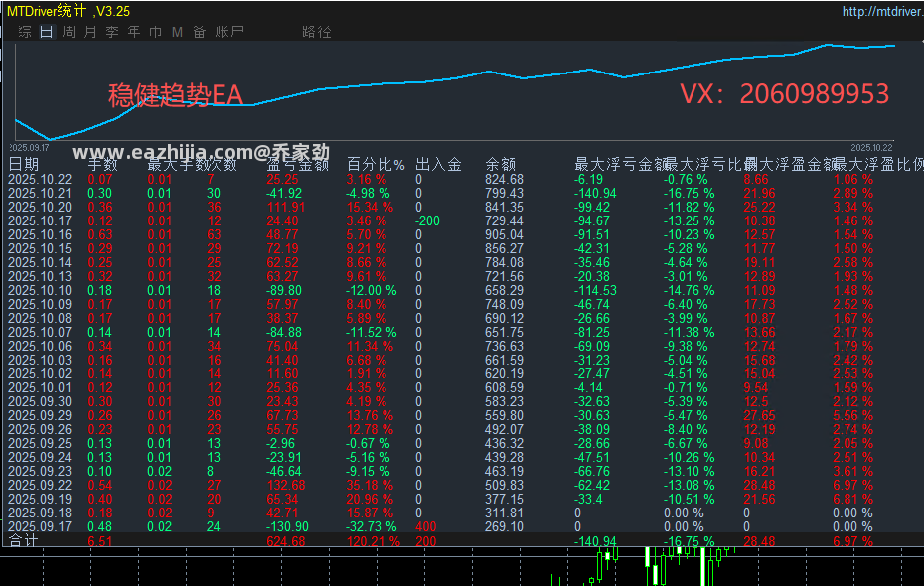Click the -200 withdrawal value on 2025.10.17
This screenshot has width=924, height=586.
427,220
